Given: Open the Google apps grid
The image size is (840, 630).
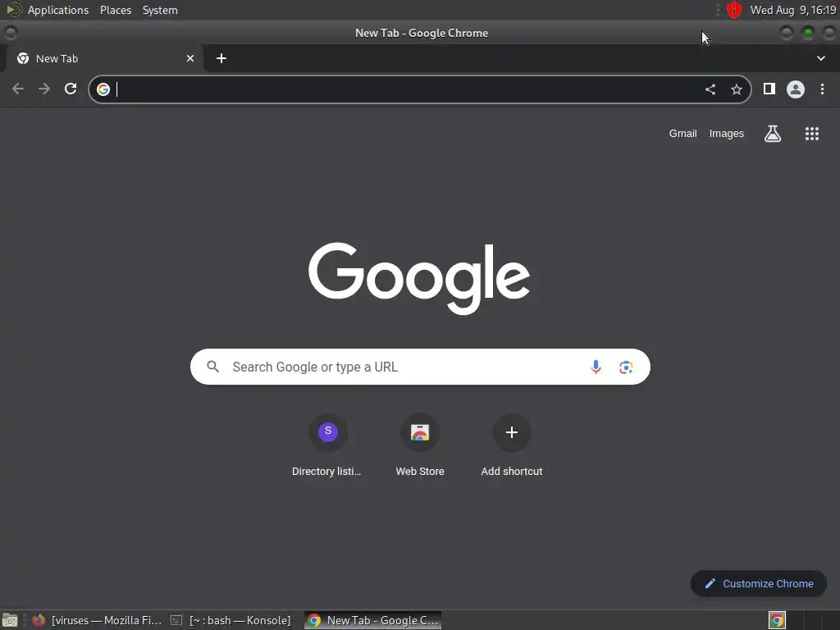Looking at the screenshot, I should coord(812,134).
